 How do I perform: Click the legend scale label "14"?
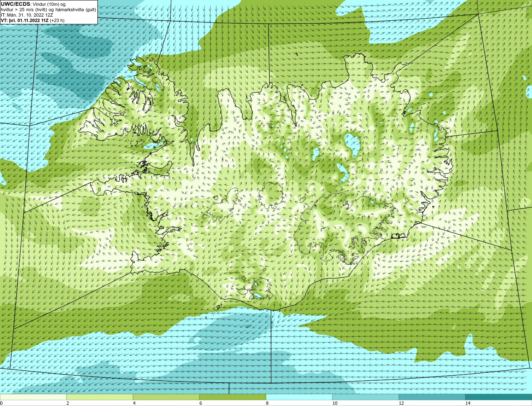(x=468, y=403)
